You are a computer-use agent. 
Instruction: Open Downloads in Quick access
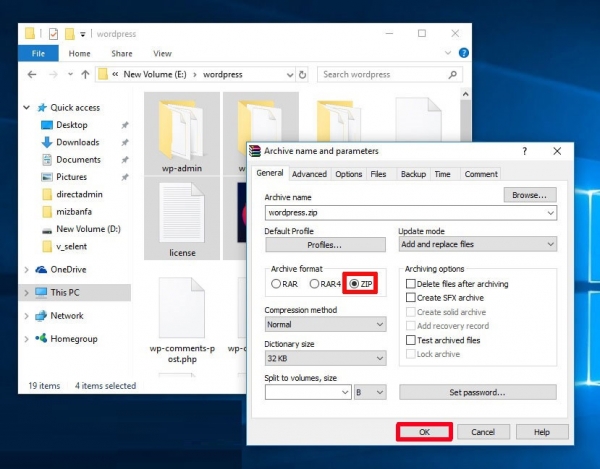76,142
